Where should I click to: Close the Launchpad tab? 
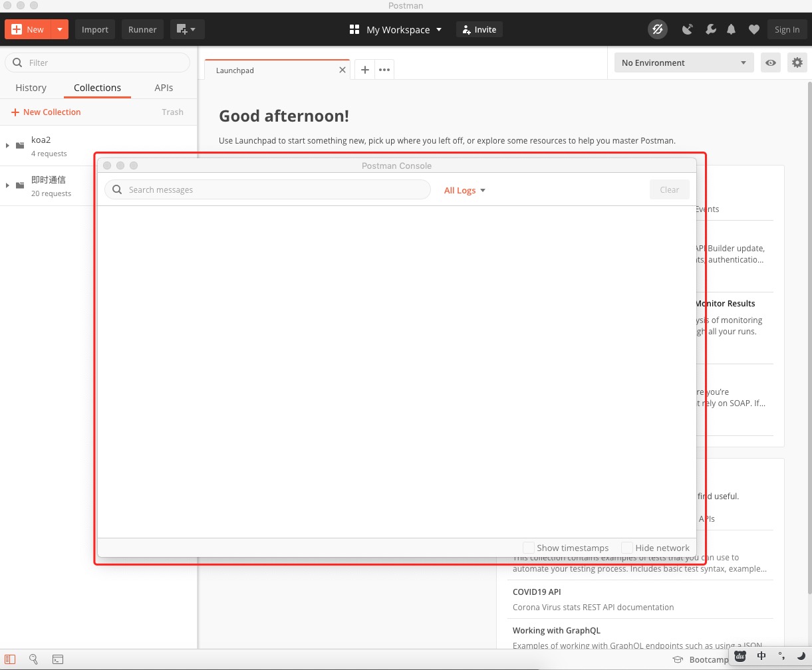click(x=342, y=70)
